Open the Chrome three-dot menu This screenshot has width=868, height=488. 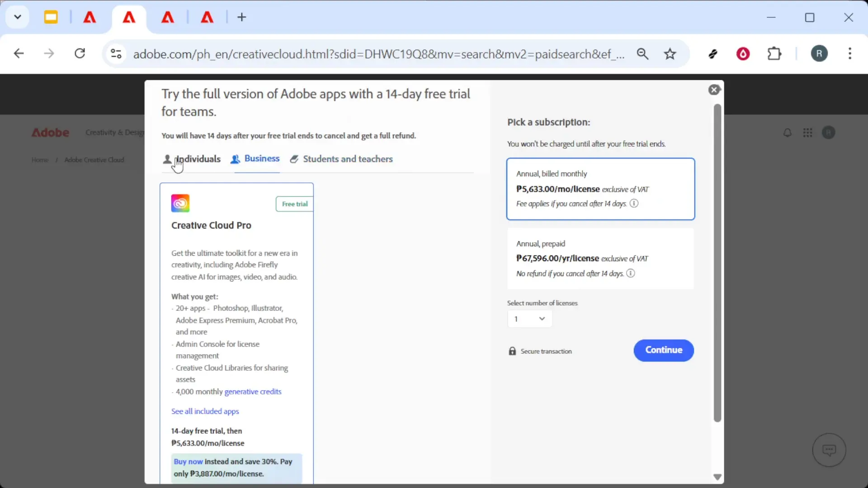click(x=850, y=54)
